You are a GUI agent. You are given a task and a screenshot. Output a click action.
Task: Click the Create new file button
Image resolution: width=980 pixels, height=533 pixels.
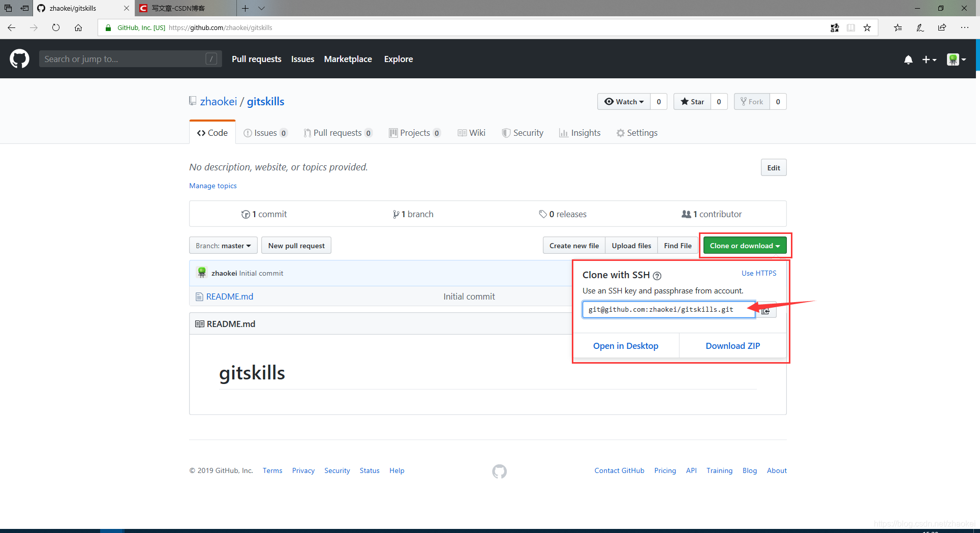[574, 246]
